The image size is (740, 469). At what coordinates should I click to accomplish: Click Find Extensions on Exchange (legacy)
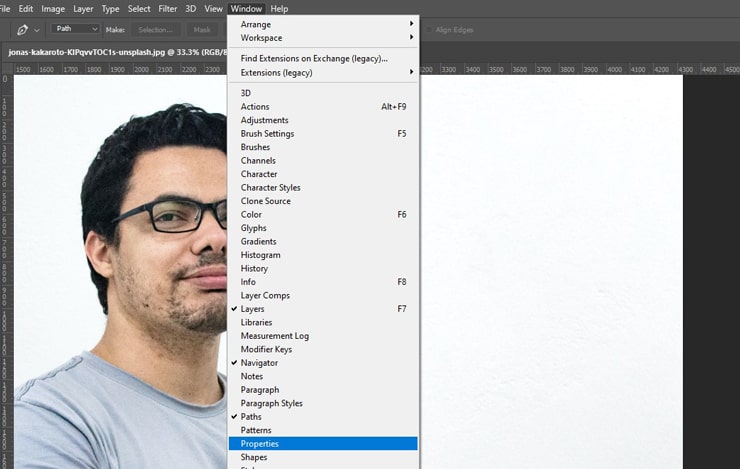(313, 59)
